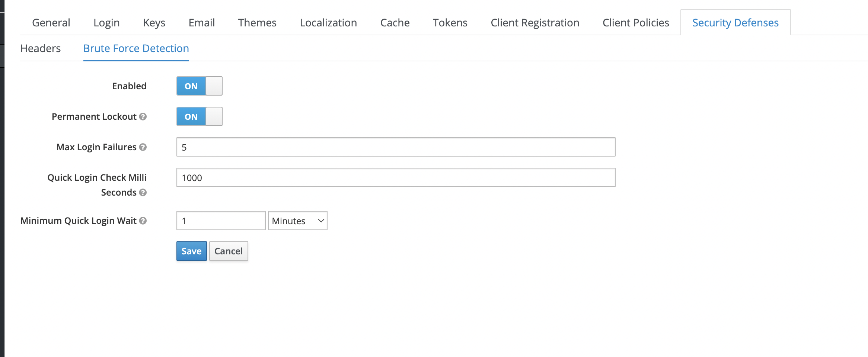Image resolution: width=868 pixels, height=357 pixels.
Task: Open the Max Login Failures help tooltip
Action: 143,147
